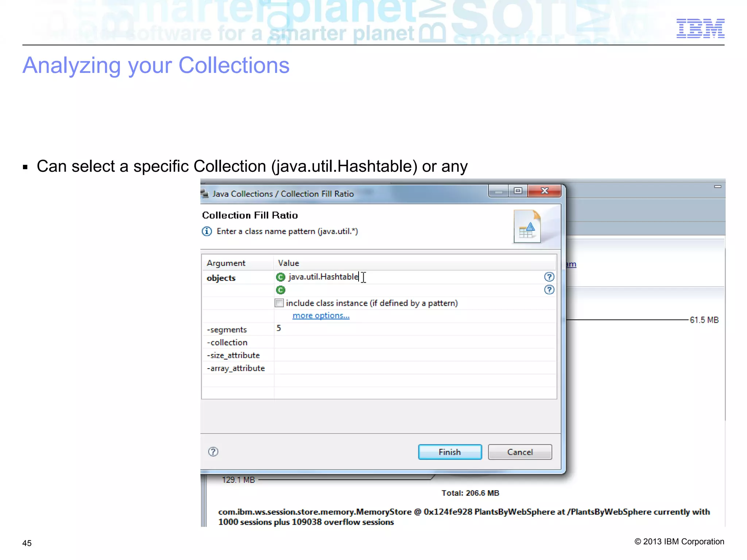
Task: Maximize the Collection Fill Ratio dialog
Action: tap(518, 191)
